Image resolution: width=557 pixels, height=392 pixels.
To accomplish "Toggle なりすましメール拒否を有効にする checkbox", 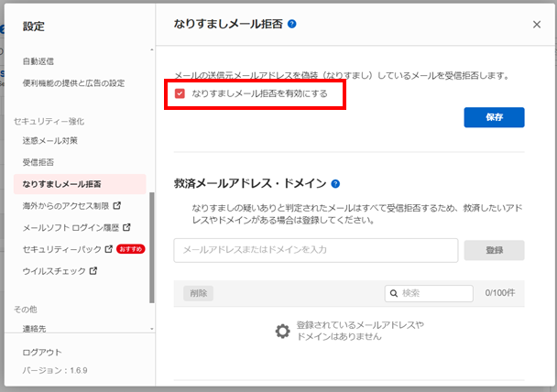I will (180, 93).
